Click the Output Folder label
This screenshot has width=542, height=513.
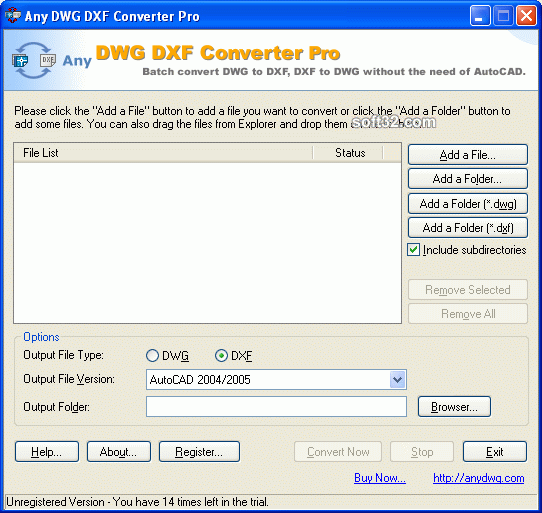56,407
